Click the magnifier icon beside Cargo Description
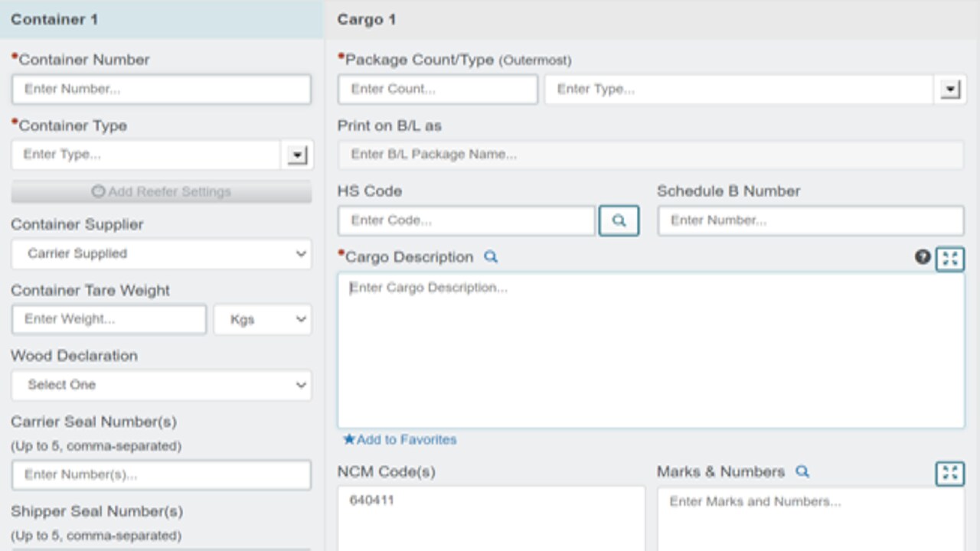The image size is (980, 551). (x=491, y=257)
